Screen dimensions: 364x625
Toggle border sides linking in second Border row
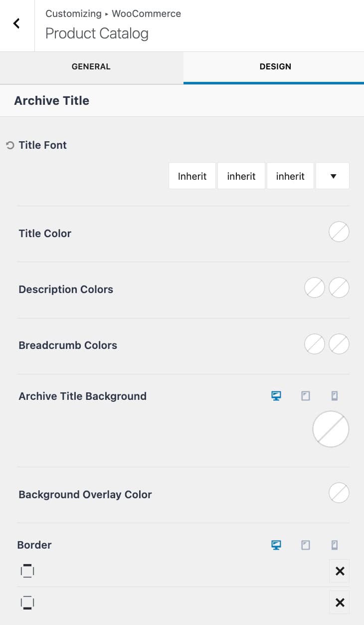(27, 602)
